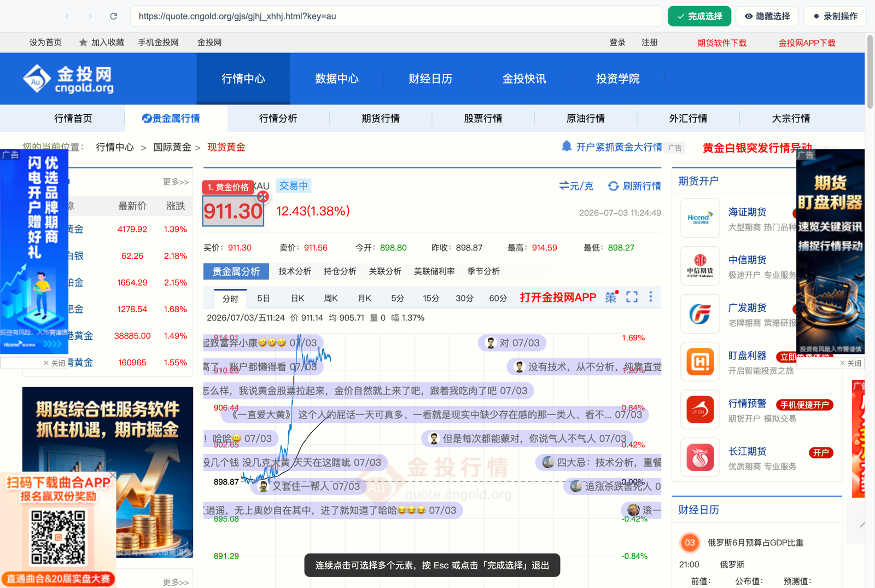Click the 中信期货 logo icon
The height and width of the screenshot is (588, 875).
point(700,266)
